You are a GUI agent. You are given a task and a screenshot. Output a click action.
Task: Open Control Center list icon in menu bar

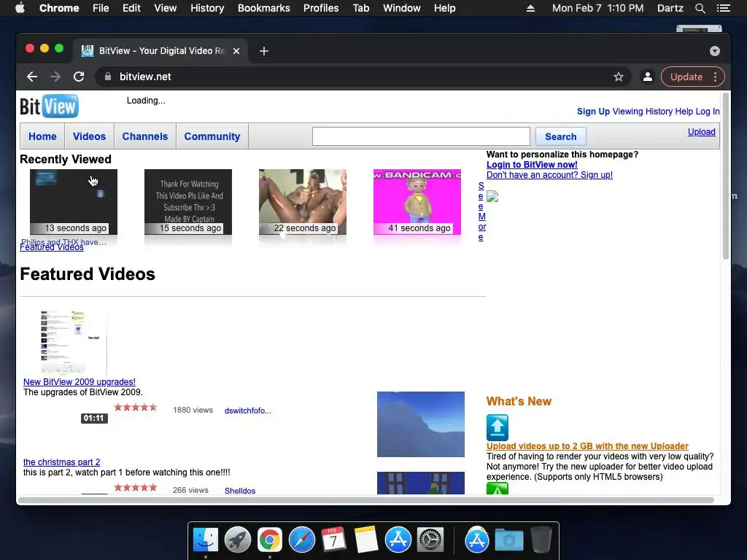723,8
